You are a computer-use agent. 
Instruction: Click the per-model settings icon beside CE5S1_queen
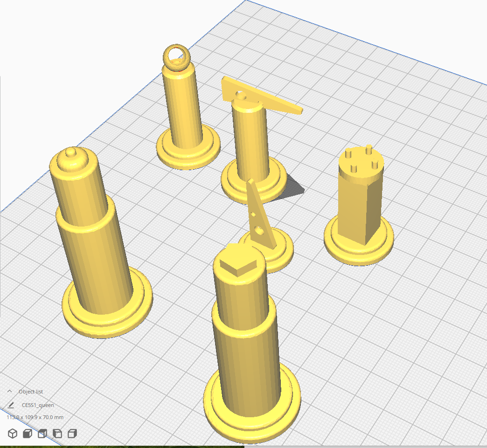click(11, 405)
